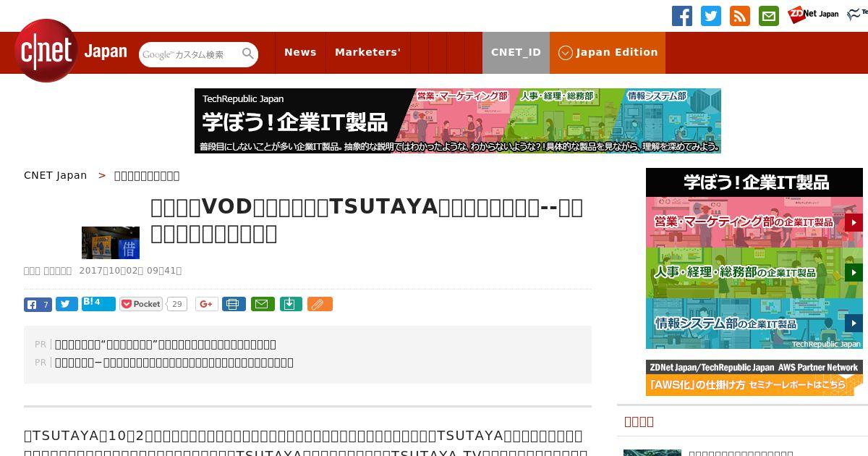868x456 pixels.
Task: Open the CNET_ID tab
Action: pyautogui.click(x=516, y=52)
